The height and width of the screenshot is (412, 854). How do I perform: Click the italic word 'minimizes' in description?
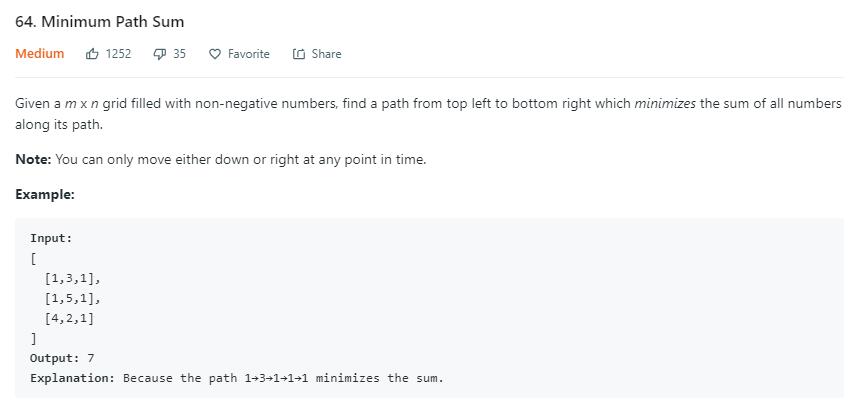coord(665,104)
